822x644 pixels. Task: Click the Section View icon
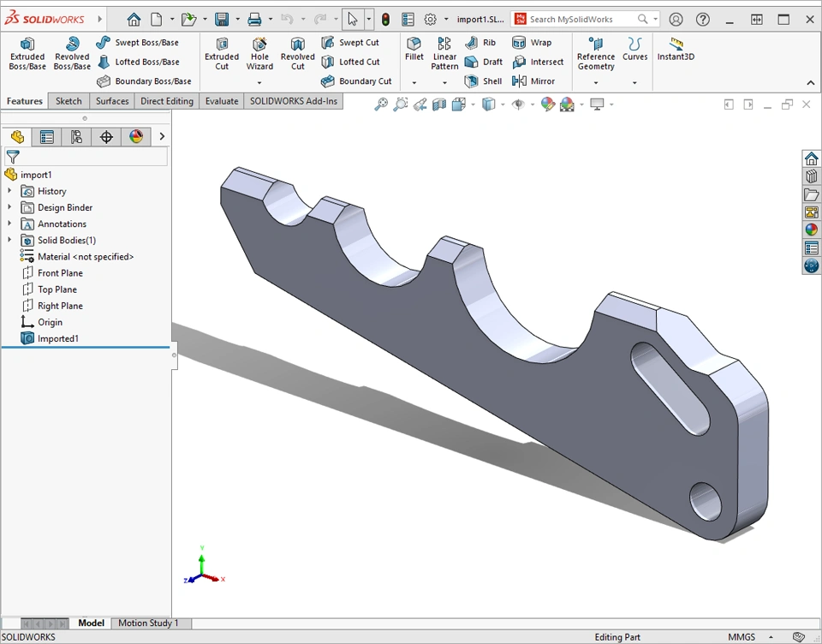pos(438,104)
